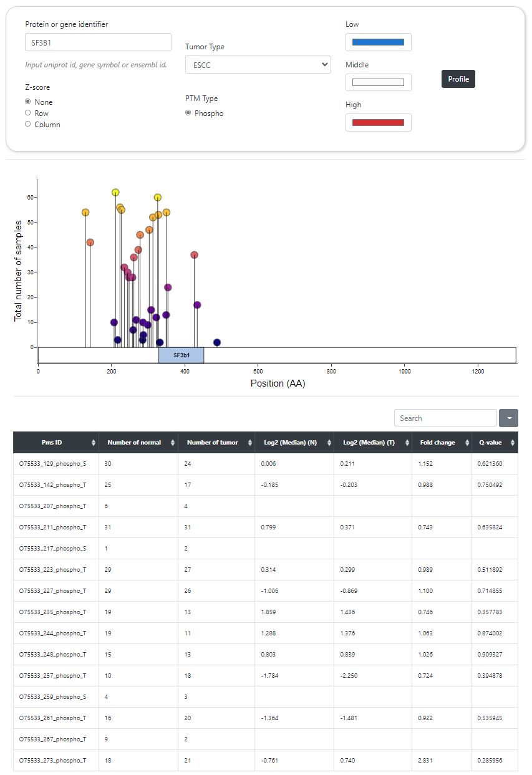532x775 pixels.
Task: Focus the table Search box
Action: tap(445, 418)
